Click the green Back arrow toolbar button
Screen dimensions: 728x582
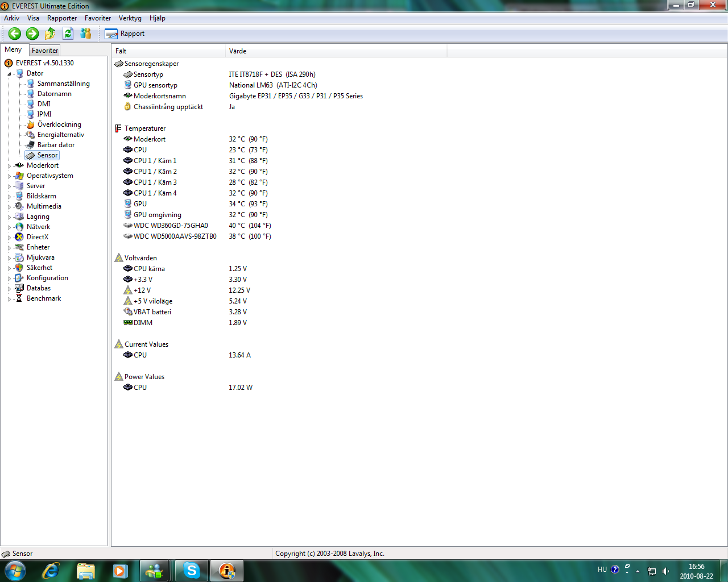click(x=15, y=34)
